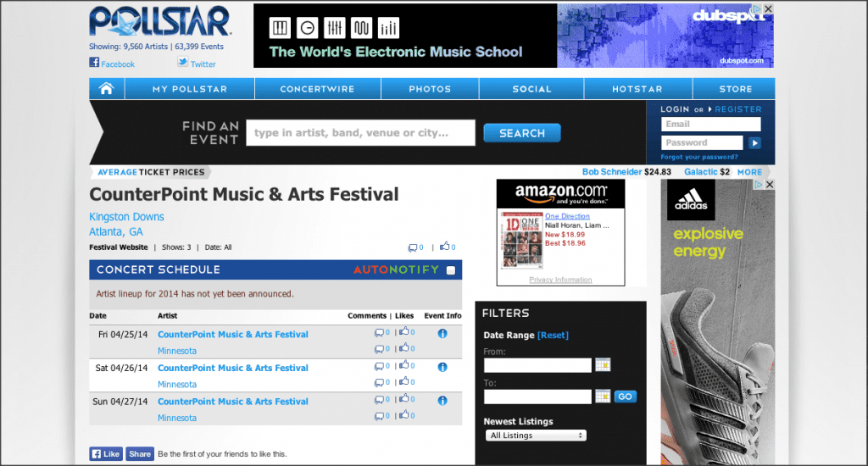Click the Twitter bird icon

tap(182, 63)
